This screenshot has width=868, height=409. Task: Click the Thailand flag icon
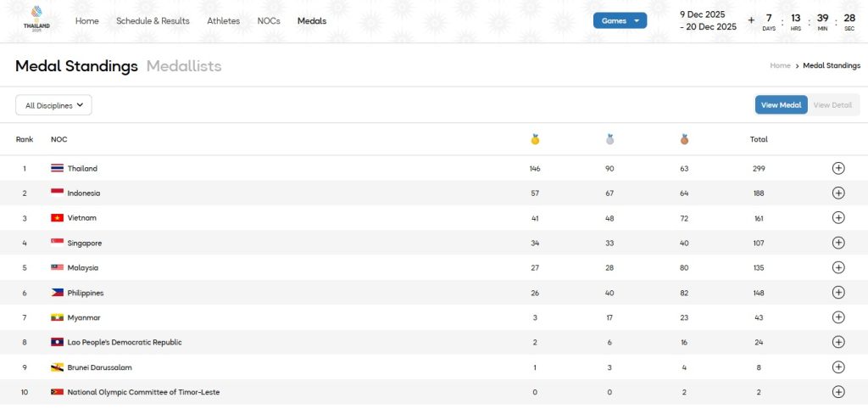click(x=58, y=169)
